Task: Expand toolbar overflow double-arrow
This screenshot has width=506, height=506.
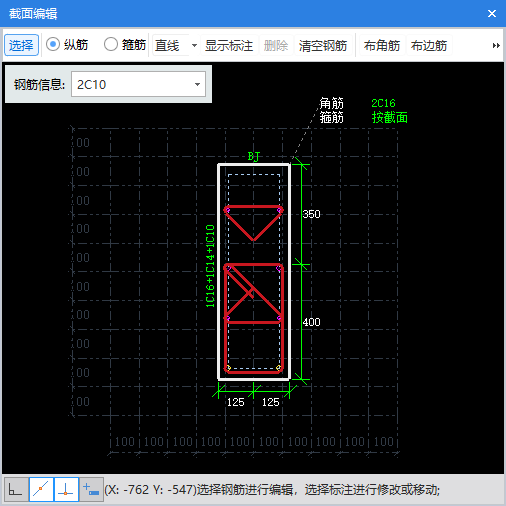Action: [x=496, y=45]
